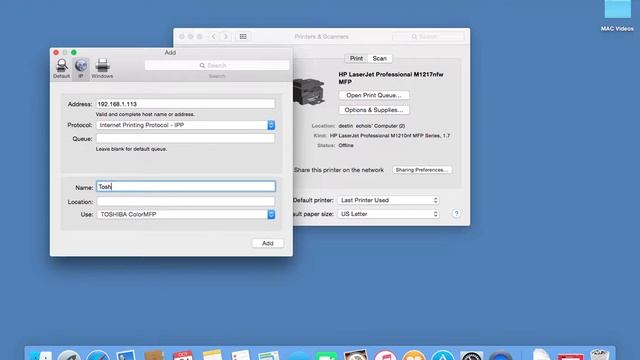
Task: Select the Windows printer icon in toolbar
Action: click(x=102, y=68)
